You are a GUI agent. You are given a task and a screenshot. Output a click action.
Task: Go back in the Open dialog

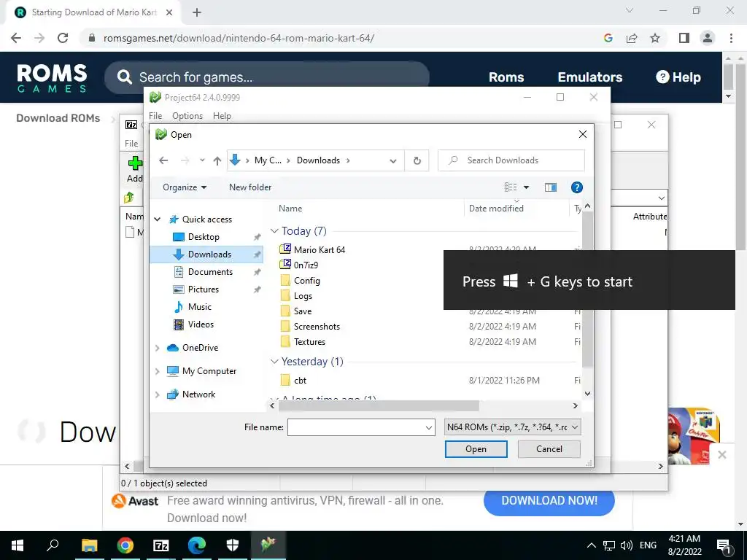coord(163,160)
